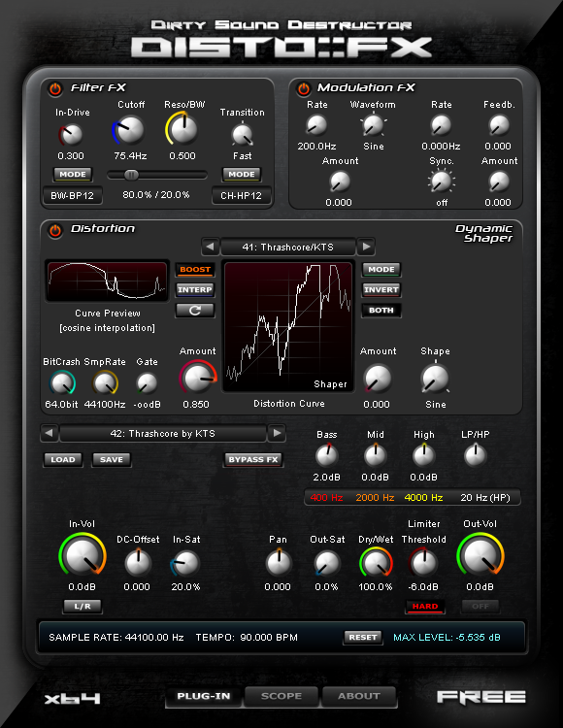Viewport: 563px width, 728px height.
Task: Toggle the HARD limiter switch
Action: coord(425,607)
